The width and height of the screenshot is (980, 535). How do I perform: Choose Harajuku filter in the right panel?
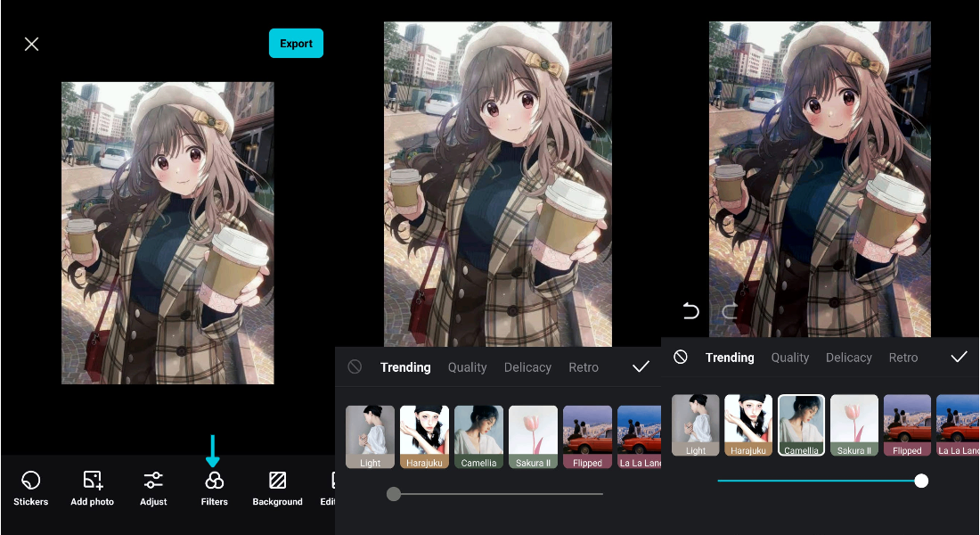click(x=748, y=424)
